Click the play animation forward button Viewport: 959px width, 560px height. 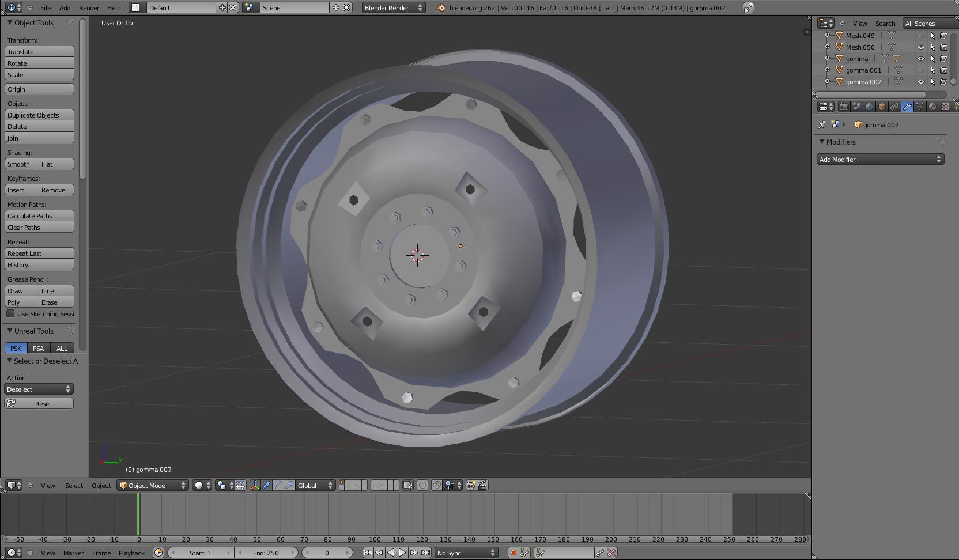tap(402, 553)
